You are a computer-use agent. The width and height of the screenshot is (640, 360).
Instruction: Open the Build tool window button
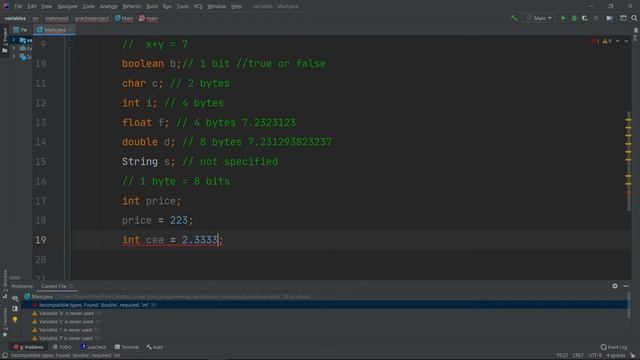click(x=155, y=347)
